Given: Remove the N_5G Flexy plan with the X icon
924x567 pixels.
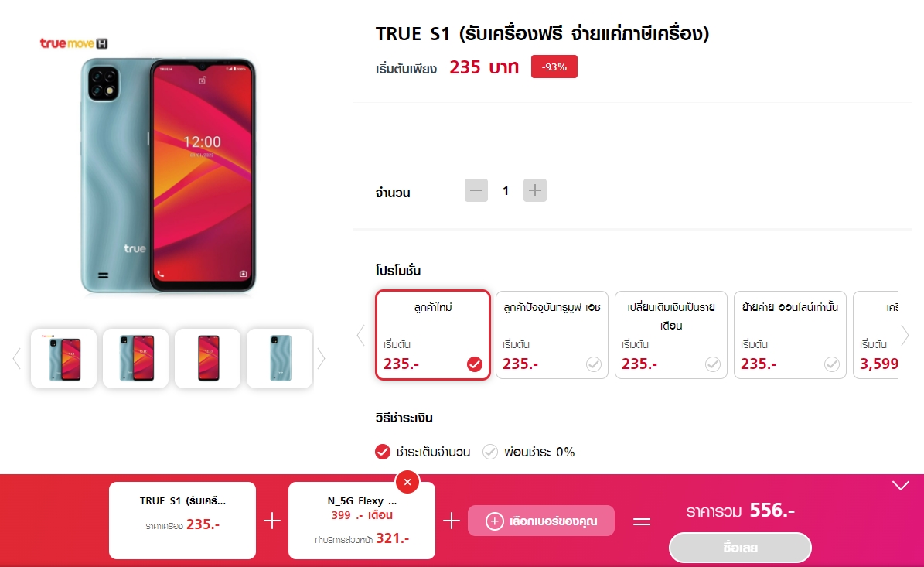Looking at the screenshot, I should pyautogui.click(x=407, y=482).
